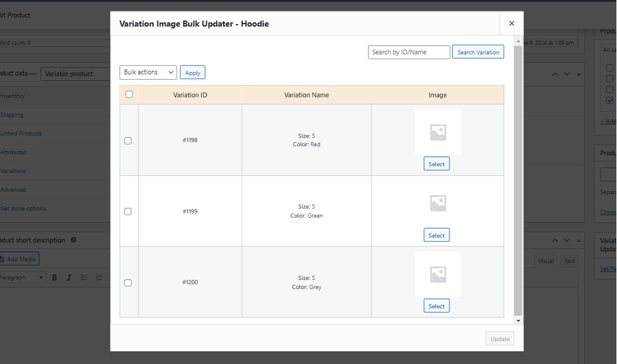The width and height of the screenshot is (617, 364).
Task: Select all variations with the header checkbox
Action: point(128,94)
